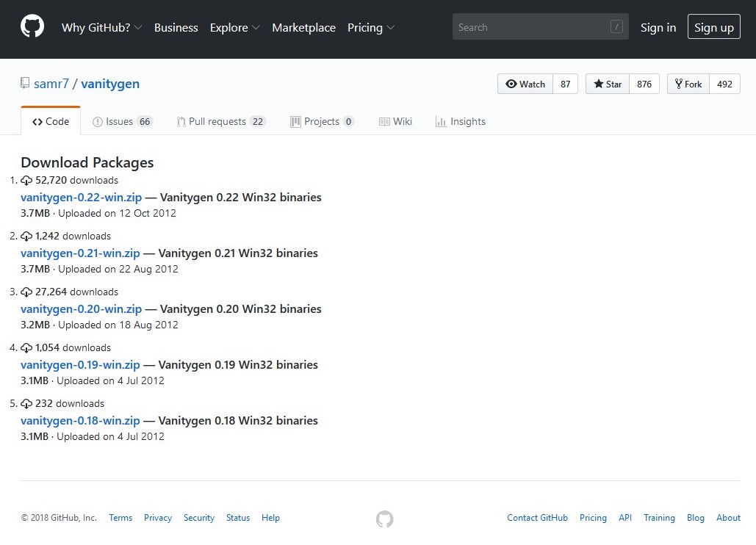The width and height of the screenshot is (756, 545).
Task: Click the download cloud icon for 1,242 downloads
Action: (x=26, y=236)
